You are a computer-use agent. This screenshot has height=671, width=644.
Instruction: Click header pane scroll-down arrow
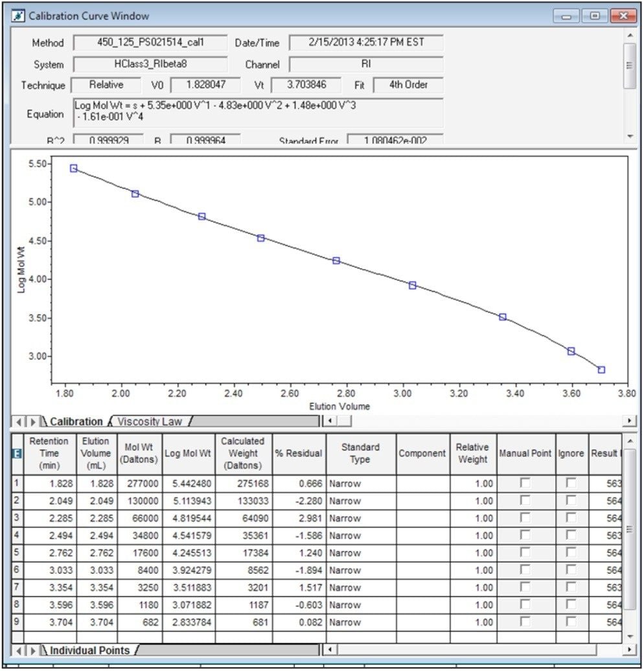pyautogui.click(x=630, y=137)
